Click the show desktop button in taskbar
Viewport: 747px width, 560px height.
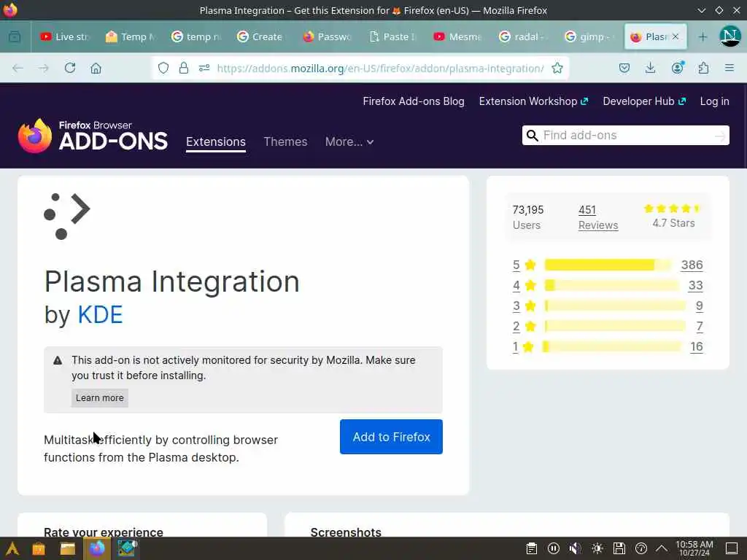click(x=732, y=548)
